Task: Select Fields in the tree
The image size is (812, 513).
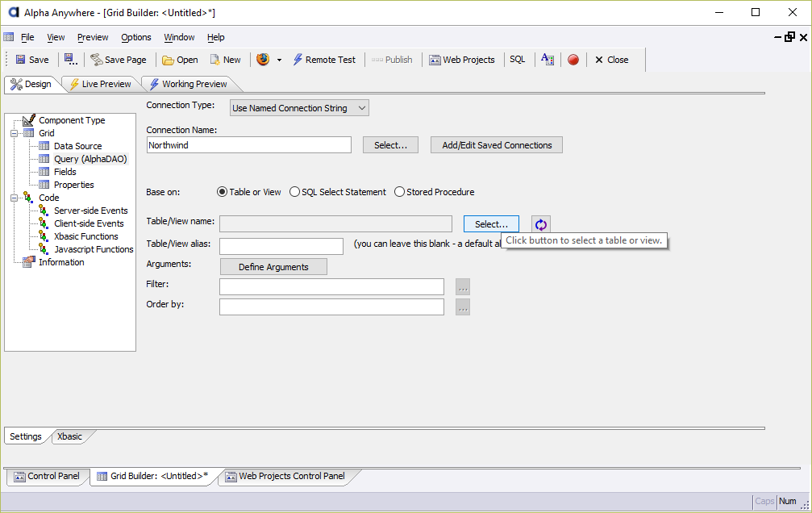Action: coord(65,172)
